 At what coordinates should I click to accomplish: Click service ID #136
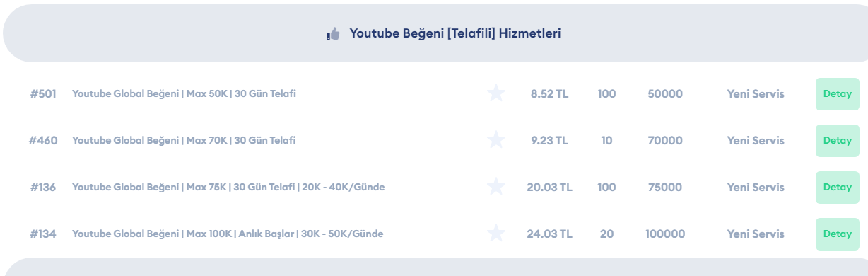[43, 187]
